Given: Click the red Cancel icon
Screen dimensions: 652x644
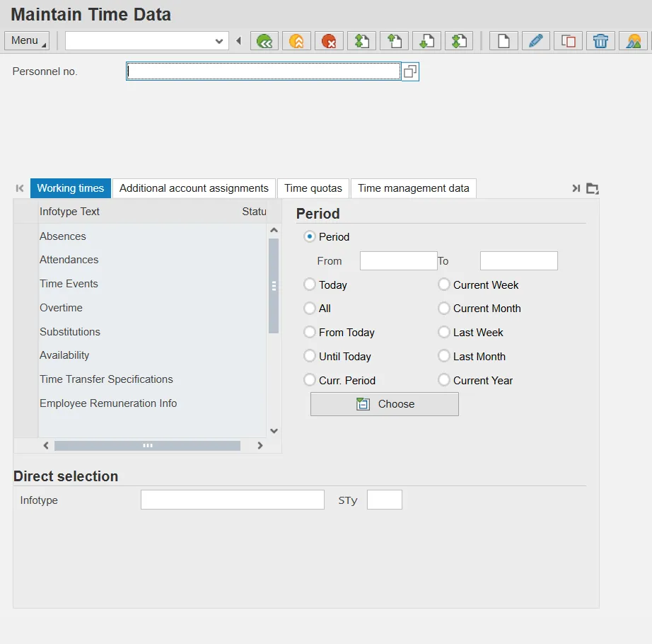Looking at the screenshot, I should [329, 41].
